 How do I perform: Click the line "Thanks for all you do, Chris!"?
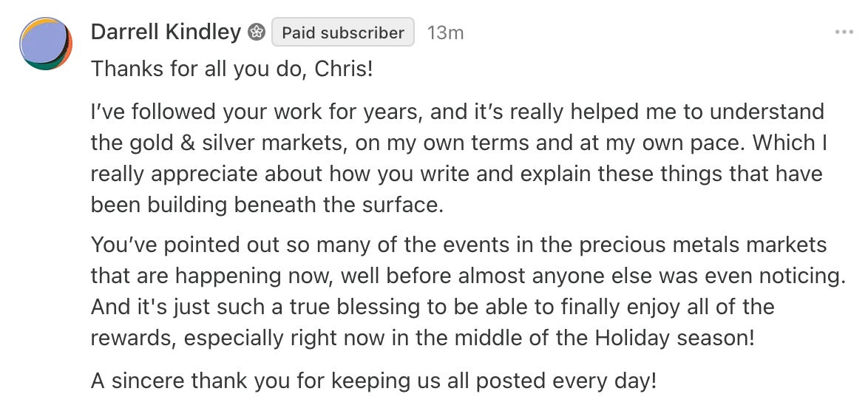[x=232, y=69]
